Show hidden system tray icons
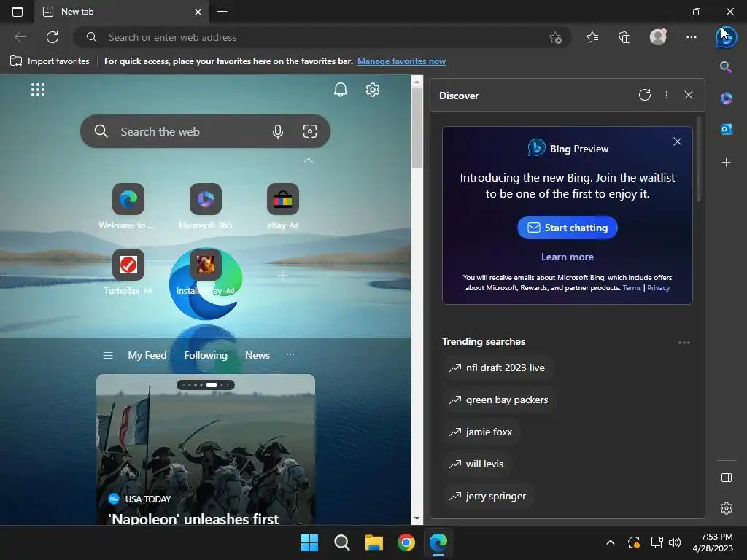Image resolution: width=747 pixels, height=560 pixels. click(611, 542)
